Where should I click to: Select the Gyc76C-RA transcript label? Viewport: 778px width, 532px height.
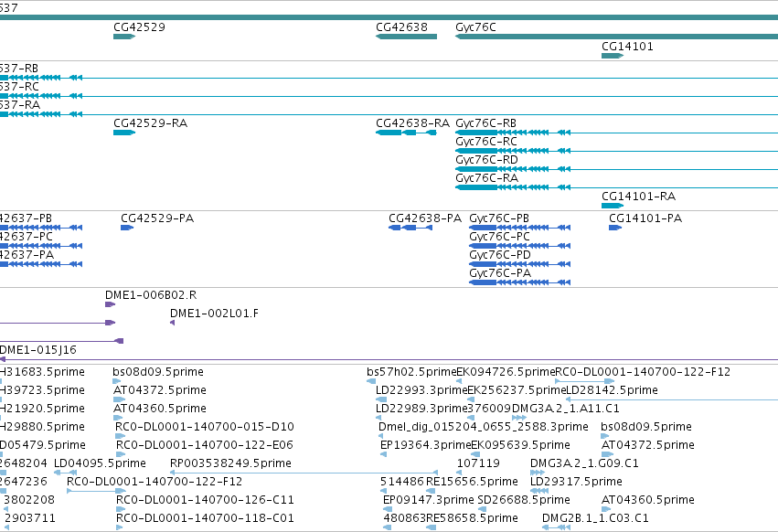click(486, 178)
